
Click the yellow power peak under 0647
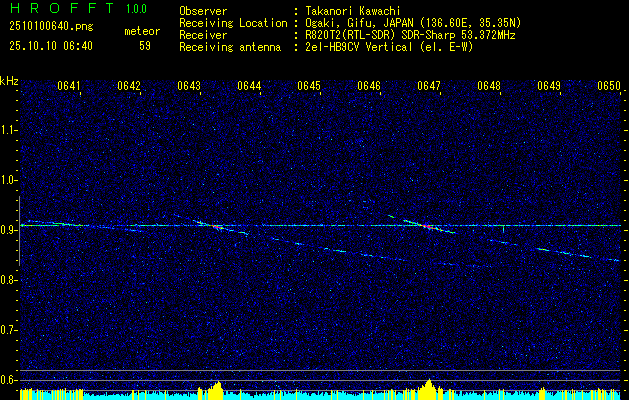point(429,389)
